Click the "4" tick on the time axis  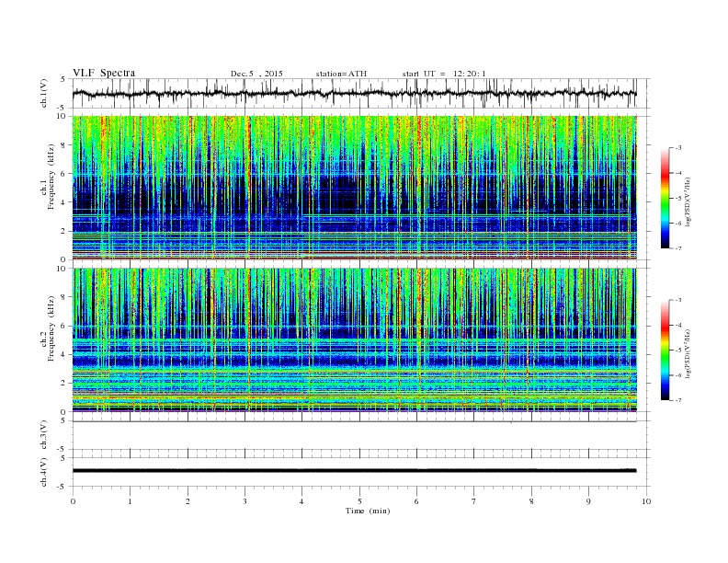click(x=301, y=501)
